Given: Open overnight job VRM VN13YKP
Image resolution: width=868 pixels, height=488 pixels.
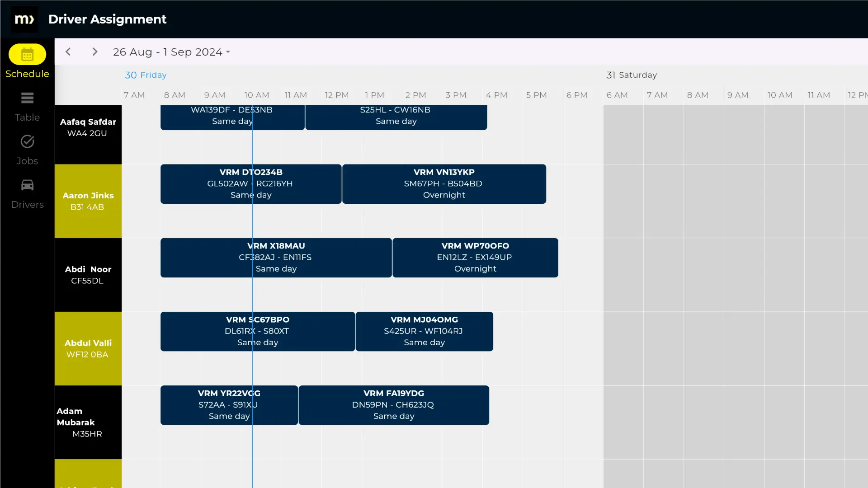Looking at the screenshot, I should 444,184.
